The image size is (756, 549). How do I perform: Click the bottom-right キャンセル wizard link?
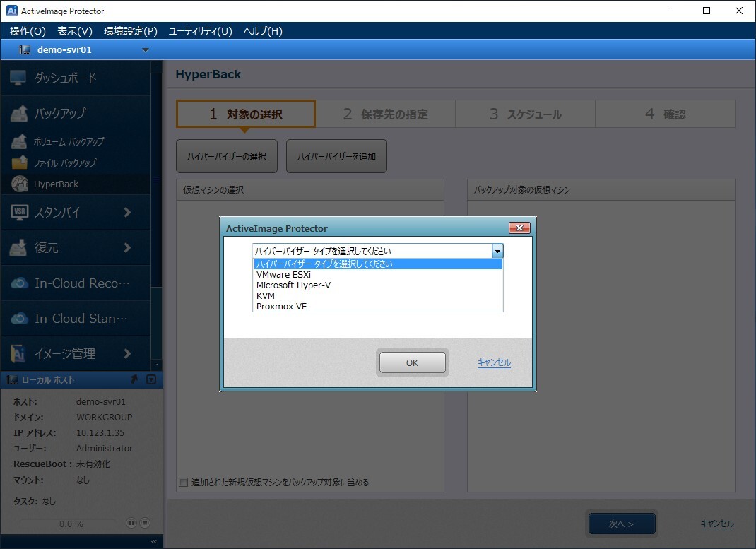717,524
